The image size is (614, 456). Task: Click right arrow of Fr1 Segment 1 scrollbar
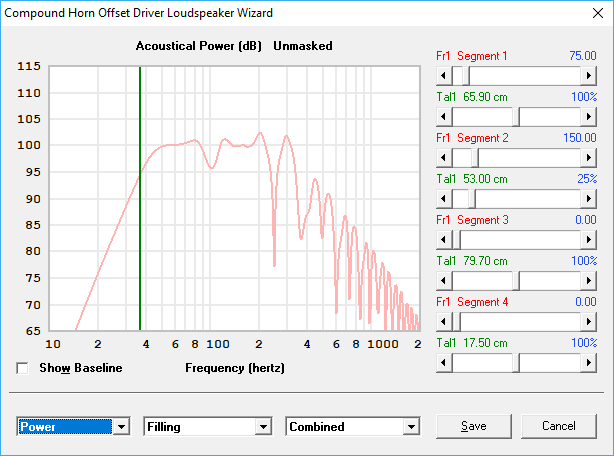(589, 76)
